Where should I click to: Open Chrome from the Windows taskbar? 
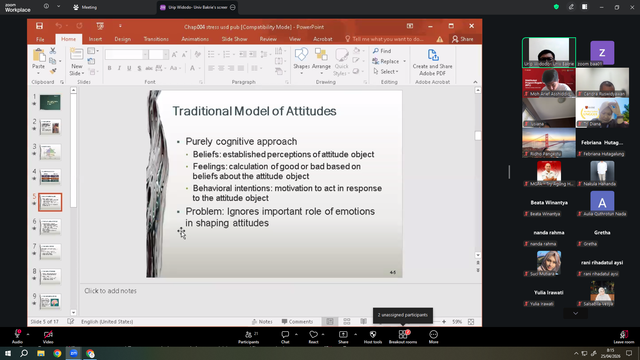[x=57, y=353]
